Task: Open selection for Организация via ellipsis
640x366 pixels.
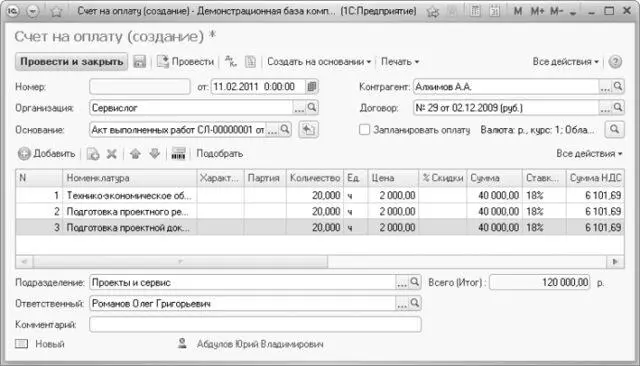Action: [x=299, y=108]
